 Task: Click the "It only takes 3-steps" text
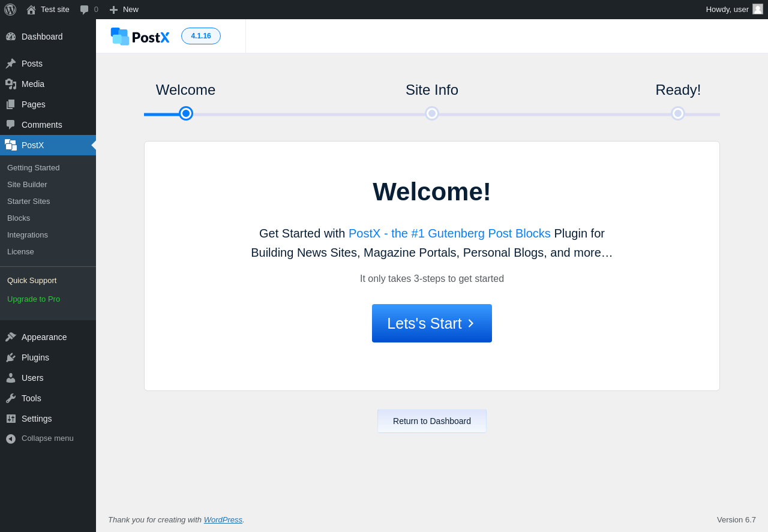point(432,279)
